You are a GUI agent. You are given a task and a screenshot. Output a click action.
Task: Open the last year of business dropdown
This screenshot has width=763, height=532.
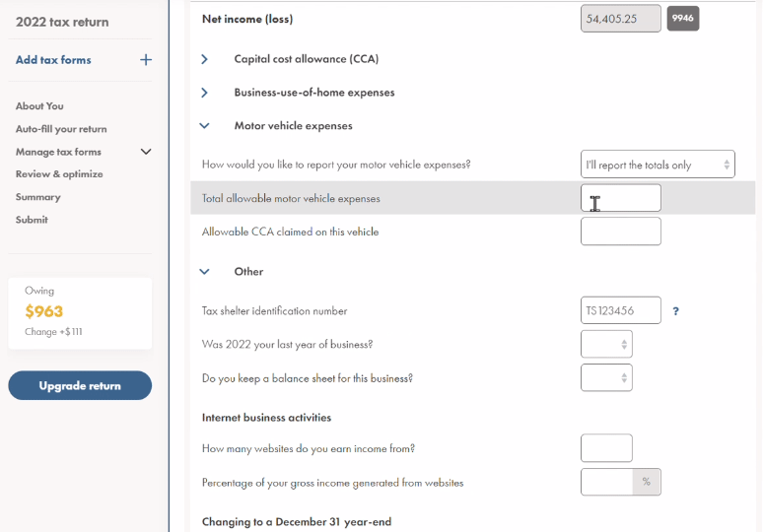(x=606, y=344)
